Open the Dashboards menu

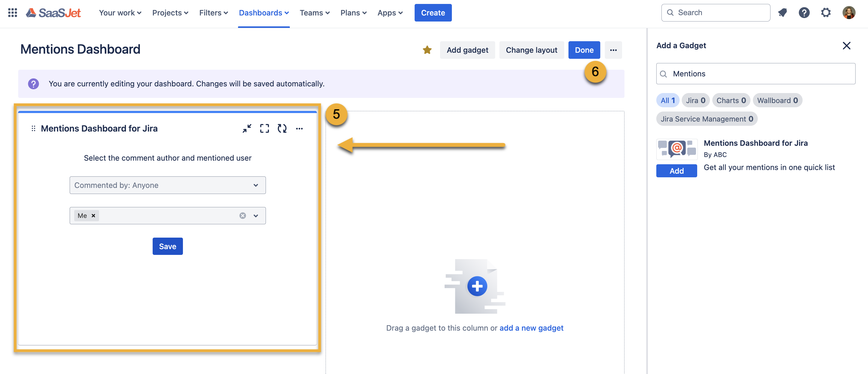(x=263, y=13)
